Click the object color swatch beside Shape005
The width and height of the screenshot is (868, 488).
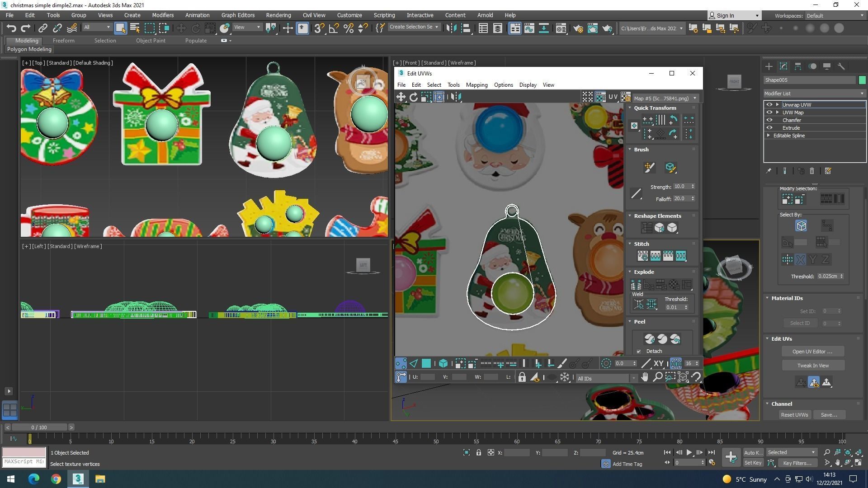pyautogui.click(x=862, y=80)
